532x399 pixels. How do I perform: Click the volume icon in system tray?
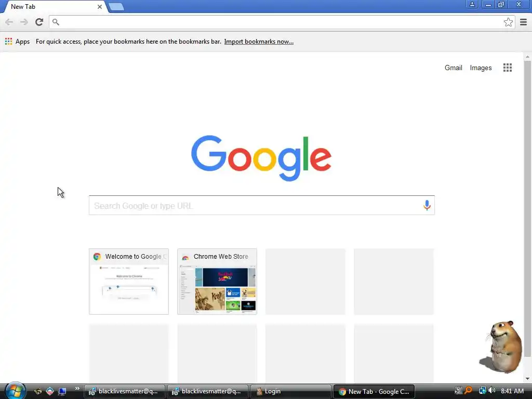(x=491, y=391)
